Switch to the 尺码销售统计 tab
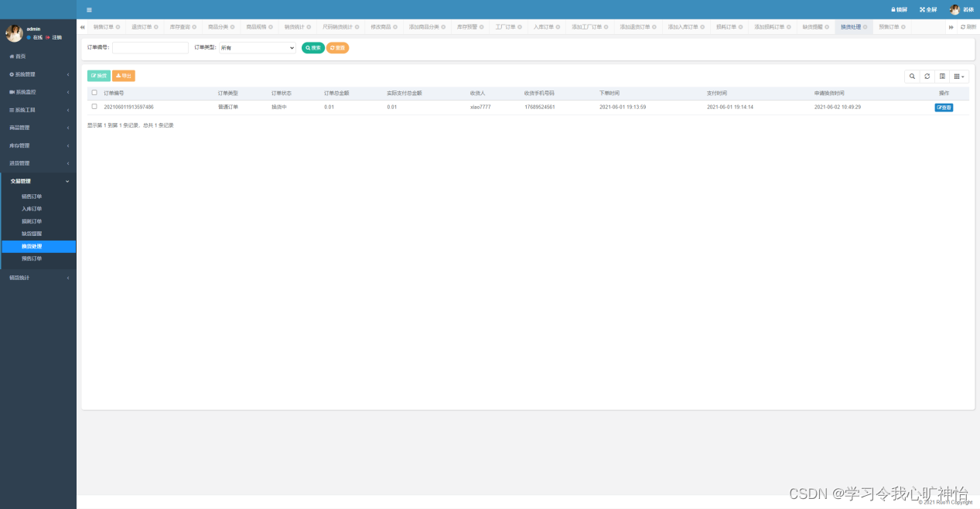This screenshot has height=509, width=980. pyautogui.click(x=340, y=27)
